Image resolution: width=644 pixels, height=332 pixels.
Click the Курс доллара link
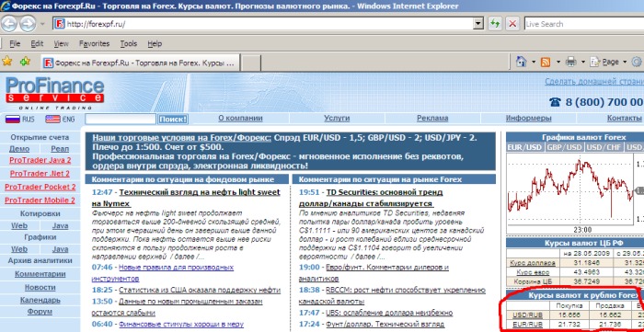[x=533, y=263]
